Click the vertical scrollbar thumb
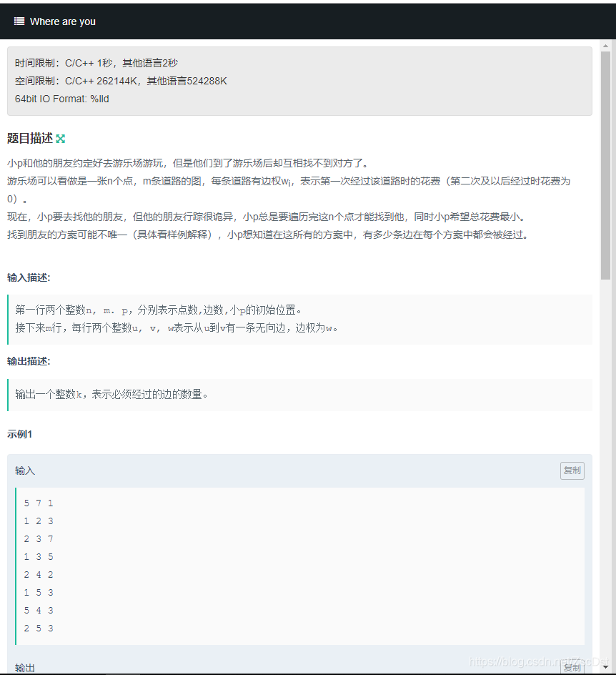Screen dimensions: 616x675 606,166
